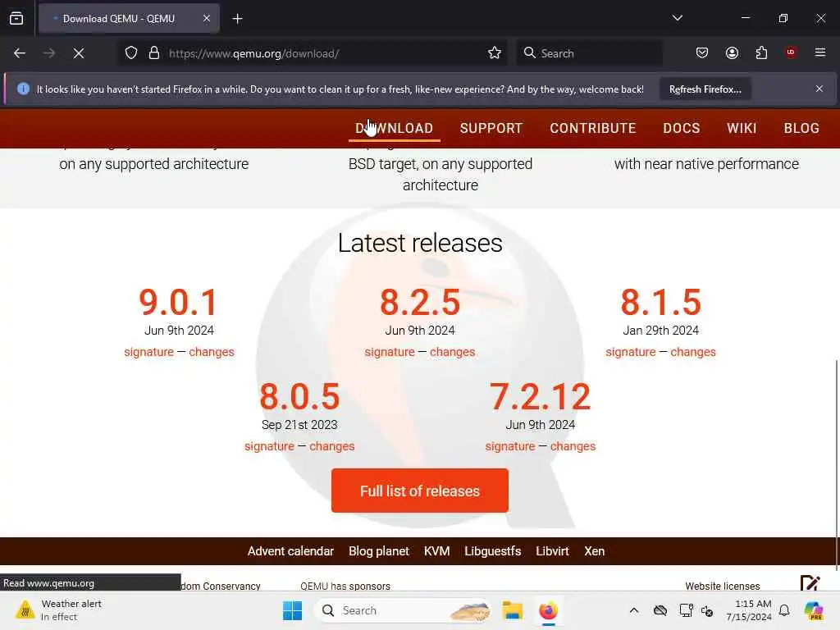Viewport: 840px width, 630px height.
Task: Download release 8.1.5
Action: click(x=660, y=302)
